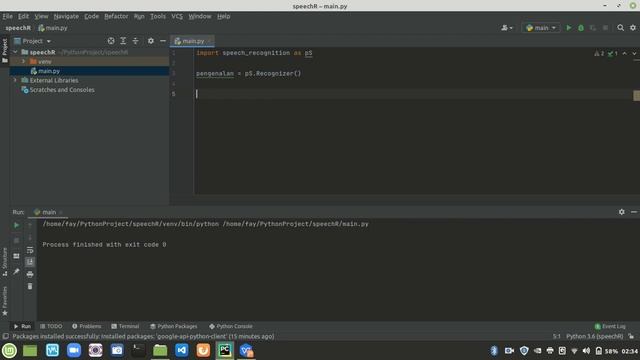Open the Tools menu
This screenshot has height=360, width=640.
[x=158, y=16]
